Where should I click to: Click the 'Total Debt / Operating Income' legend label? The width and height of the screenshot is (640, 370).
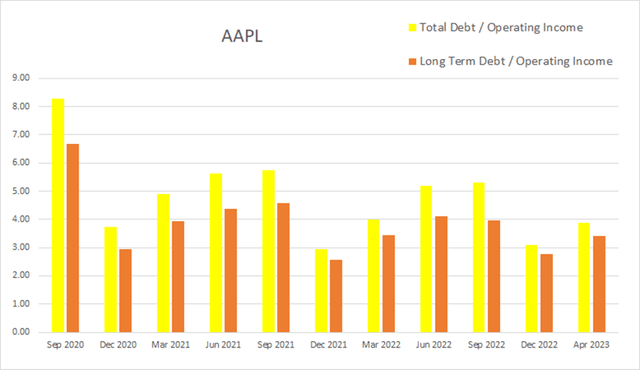click(501, 27)
